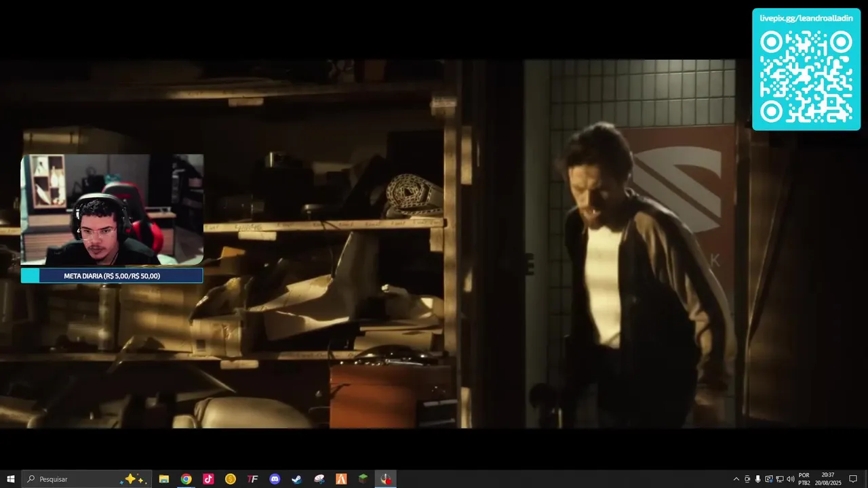
Task: Open the Windows Start menu
Action: tap(11, 479)
